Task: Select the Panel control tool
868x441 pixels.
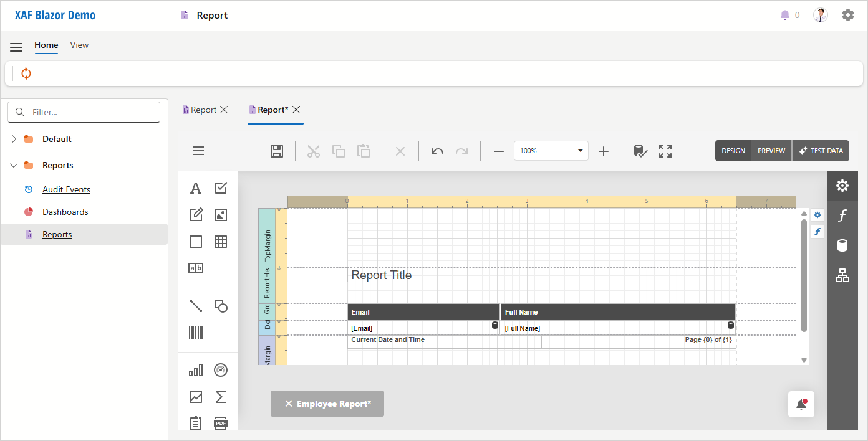Action: (196, 242)
